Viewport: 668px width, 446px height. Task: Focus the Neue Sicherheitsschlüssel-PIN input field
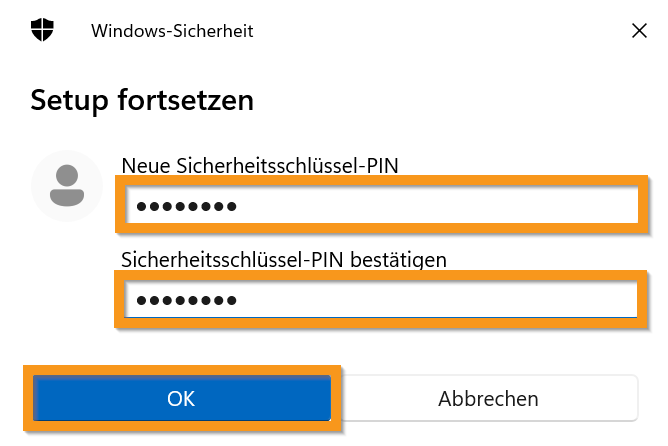380,206
